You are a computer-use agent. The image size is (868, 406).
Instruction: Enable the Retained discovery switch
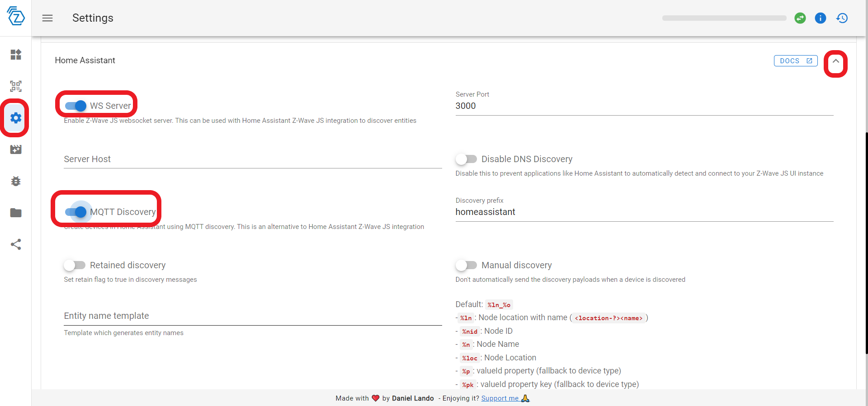click(x=75, y=265)
